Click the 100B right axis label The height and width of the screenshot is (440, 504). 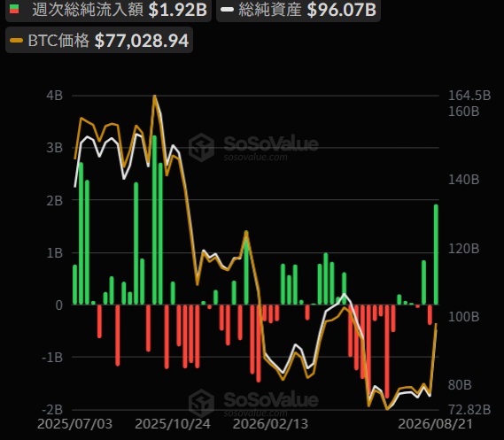tap(463, 317)
